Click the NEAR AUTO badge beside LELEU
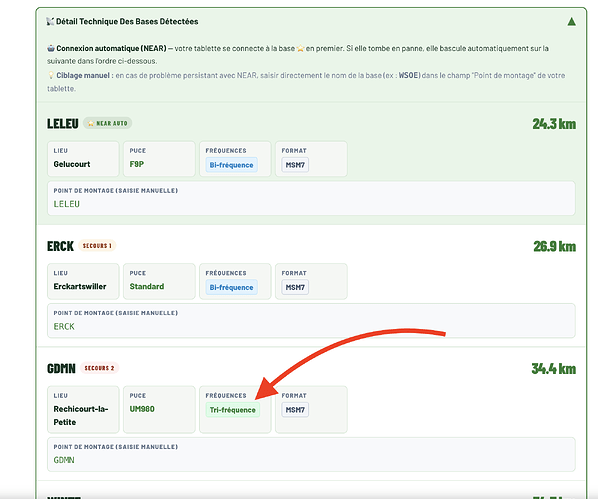This screenshot has width=598, height=499. (108, 123)
